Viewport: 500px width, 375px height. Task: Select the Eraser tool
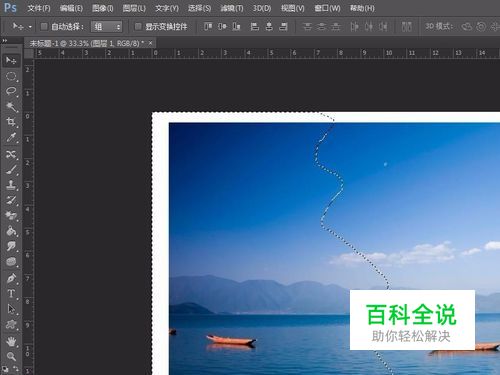click(x=11, y=216)
